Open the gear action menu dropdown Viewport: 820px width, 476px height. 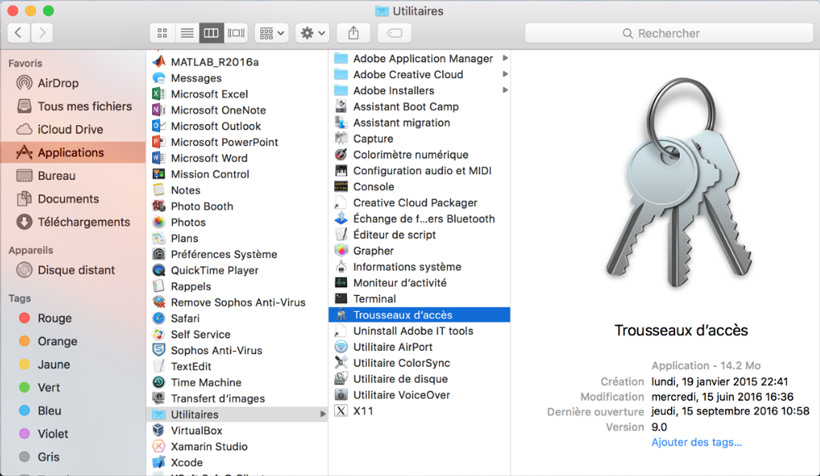click(312, 33)
